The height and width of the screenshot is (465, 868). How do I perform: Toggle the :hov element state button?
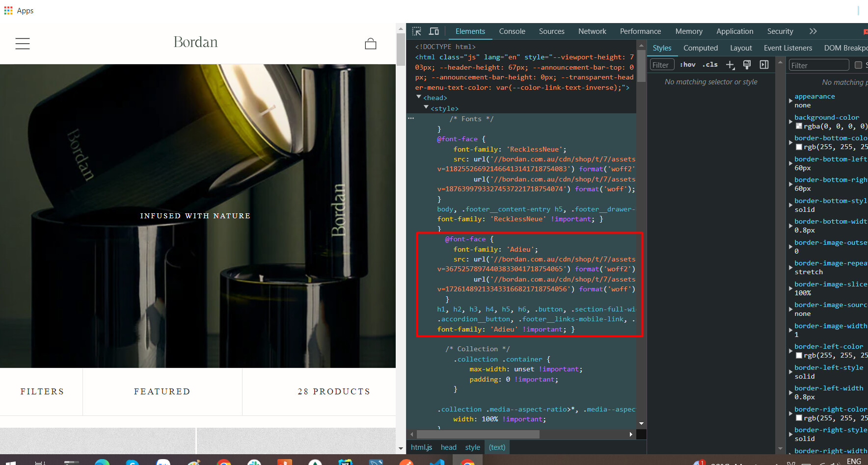(687, 65)
